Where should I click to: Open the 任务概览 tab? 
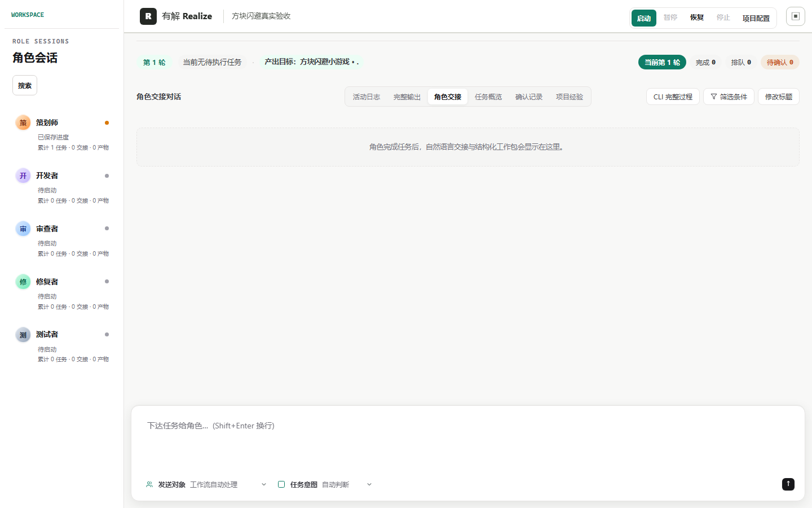pyautogui.click(x=488, y=97)
